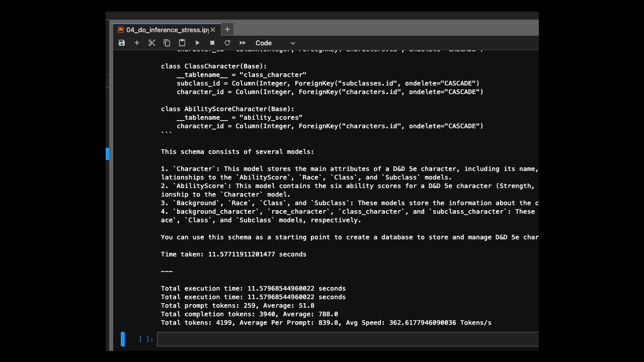
Task: Click the 'Total tokens: 4199' output line
Action: tap(326, 323)
